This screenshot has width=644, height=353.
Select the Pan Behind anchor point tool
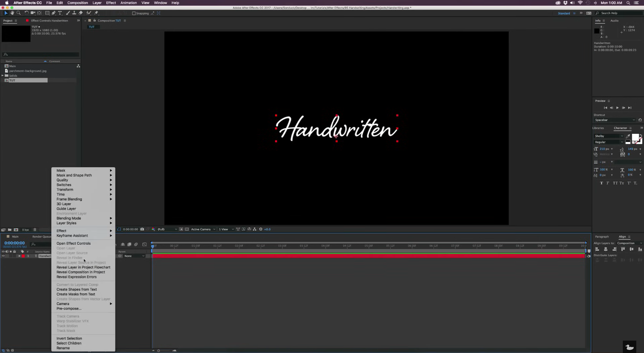40,13
